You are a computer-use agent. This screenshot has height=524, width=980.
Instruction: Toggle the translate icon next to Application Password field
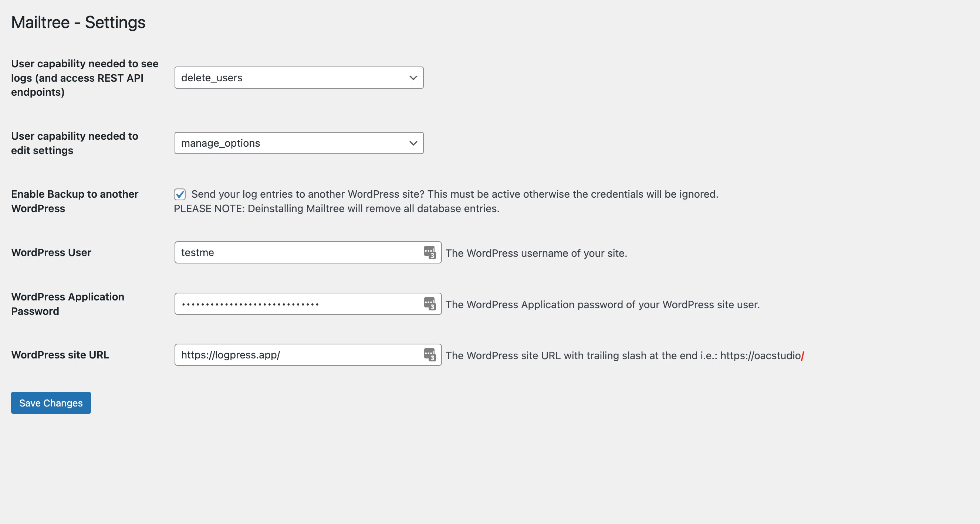pos(430,303)
